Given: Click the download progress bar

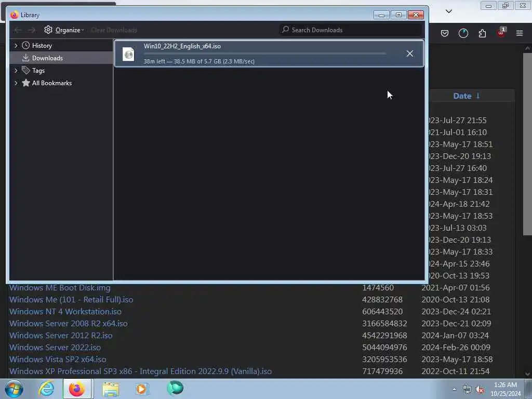Looking at the screenshot, I should pos(264,54).
